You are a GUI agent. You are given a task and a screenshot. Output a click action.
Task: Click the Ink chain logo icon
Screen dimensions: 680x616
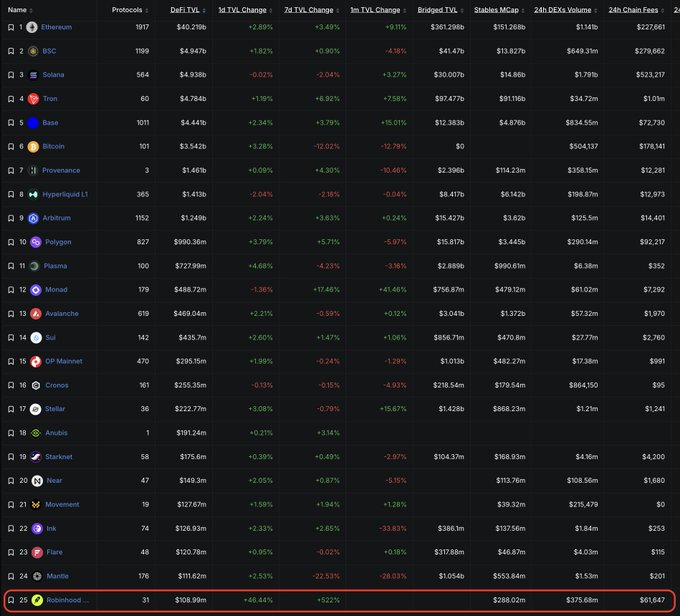(37, 528)
